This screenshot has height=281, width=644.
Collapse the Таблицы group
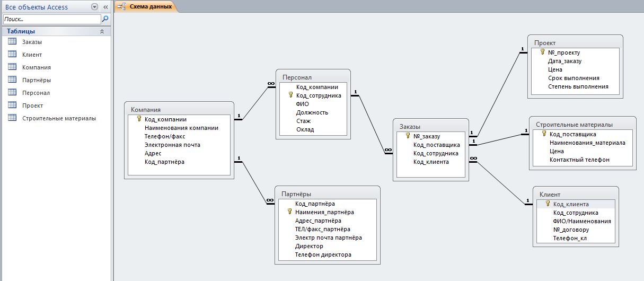click(x=102, y=31)
